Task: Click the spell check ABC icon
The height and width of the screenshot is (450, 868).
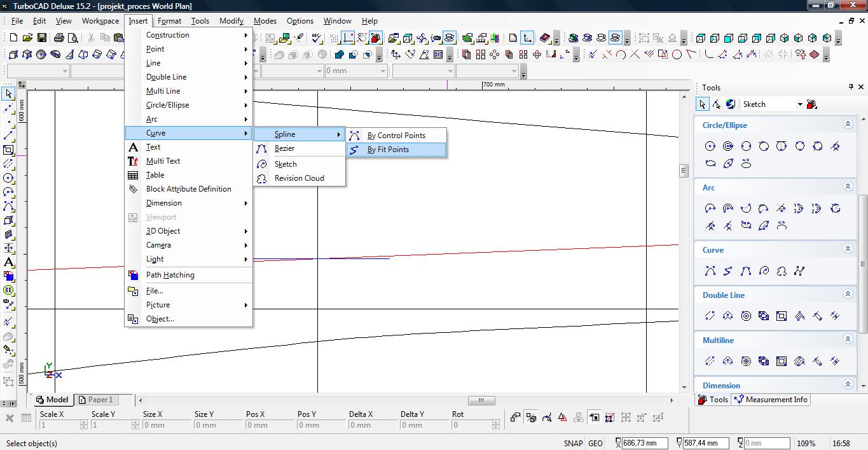Action: point(317,38)
